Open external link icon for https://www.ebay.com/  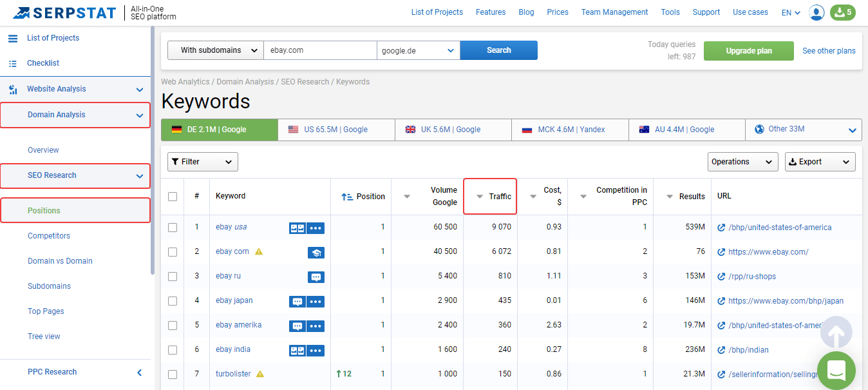click(x=721, y=252)
